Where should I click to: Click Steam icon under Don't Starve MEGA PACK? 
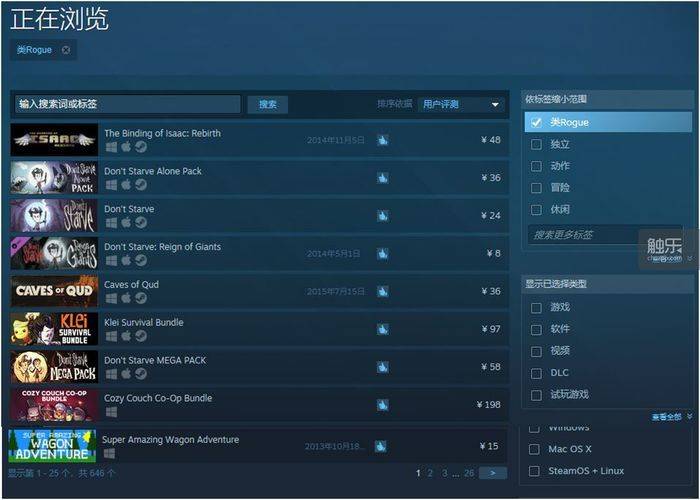(141, 374)
